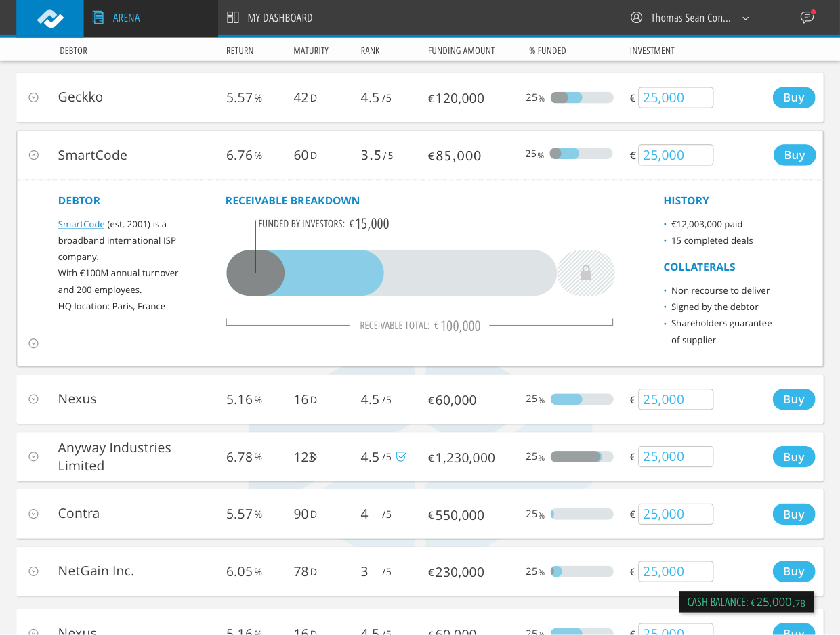Image resolution: width=840 pixels, height=635 pixels.
Task: Open the chat messages icon
Action: tap(806, 18)
